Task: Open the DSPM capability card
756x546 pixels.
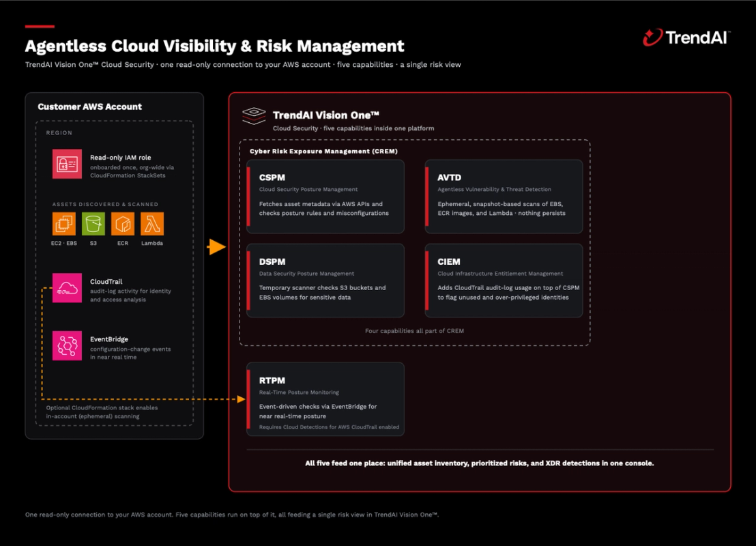Action: coord(325,281)
